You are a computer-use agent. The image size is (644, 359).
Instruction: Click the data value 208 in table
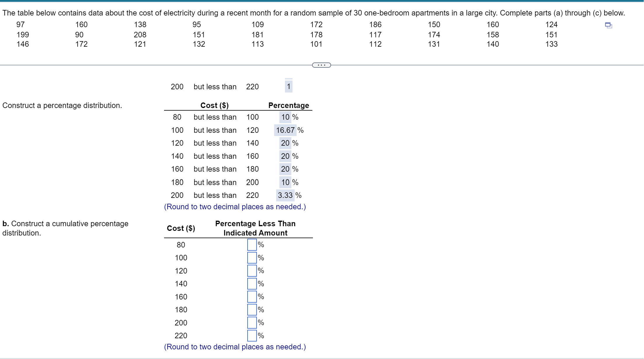tap(140, 35)
